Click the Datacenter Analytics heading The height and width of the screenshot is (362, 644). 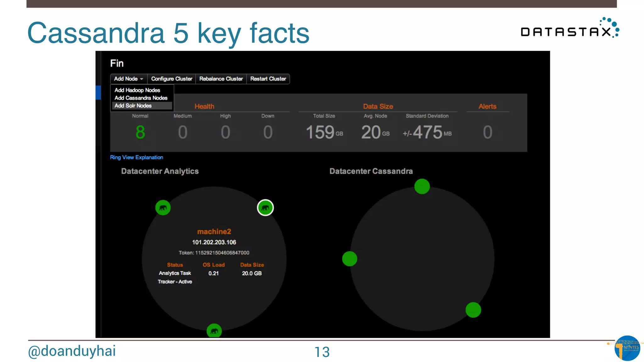160,171
